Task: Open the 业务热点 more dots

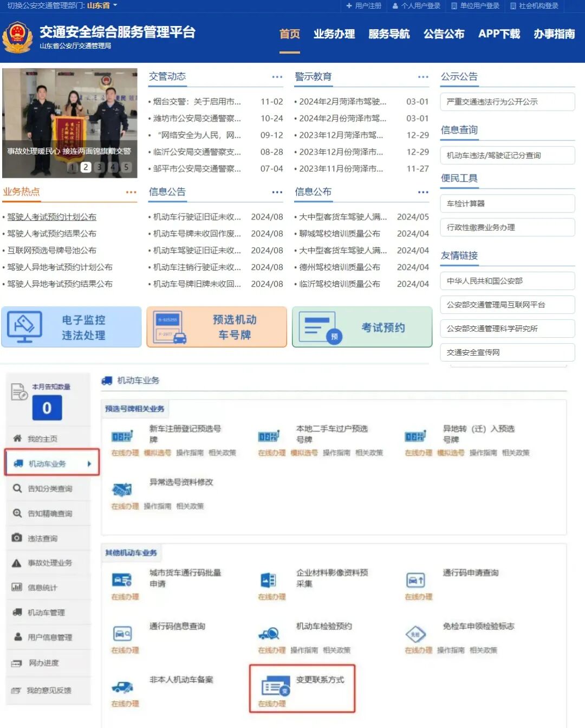Action: (131, 192)
